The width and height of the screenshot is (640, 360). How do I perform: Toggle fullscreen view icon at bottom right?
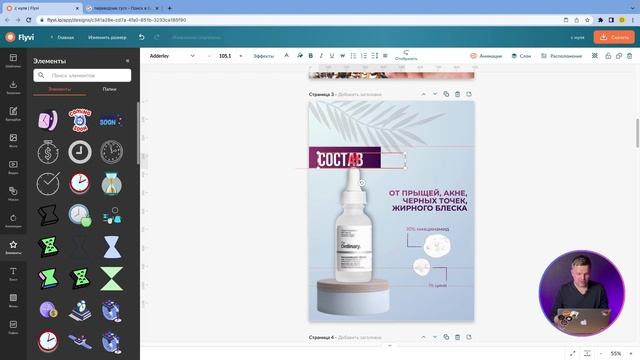[x=573, y=353]
